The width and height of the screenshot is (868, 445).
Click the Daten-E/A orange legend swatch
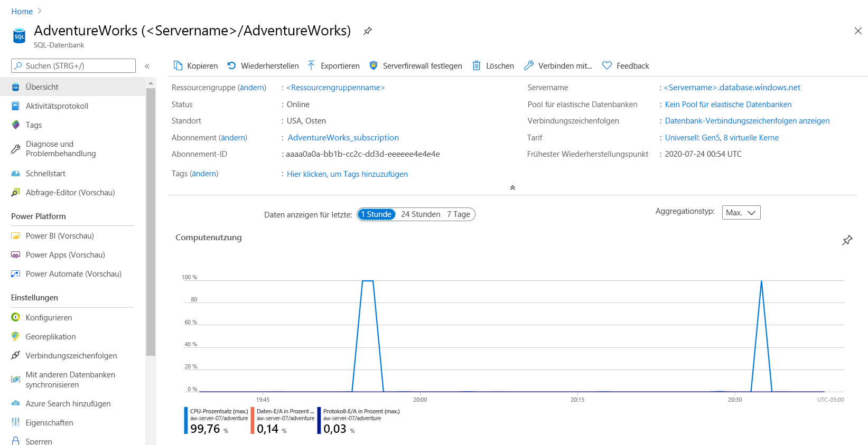click(253, 420)
